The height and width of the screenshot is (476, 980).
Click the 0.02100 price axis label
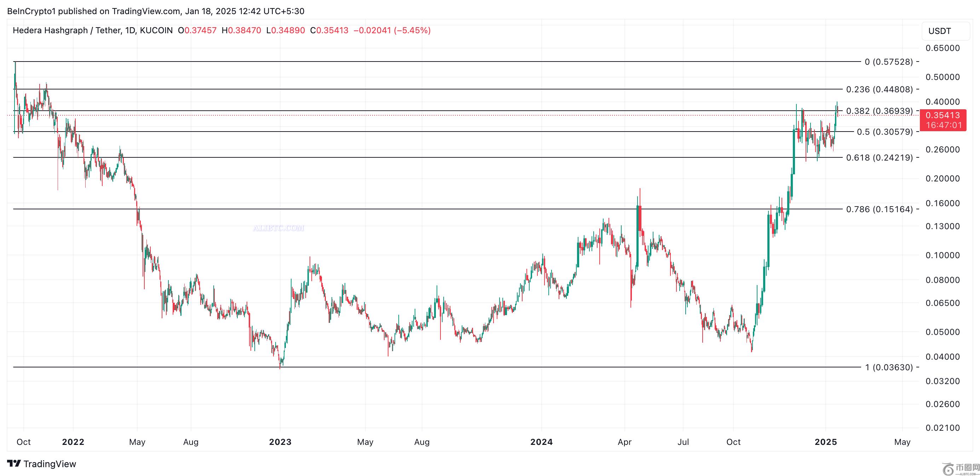click(943, 428)
